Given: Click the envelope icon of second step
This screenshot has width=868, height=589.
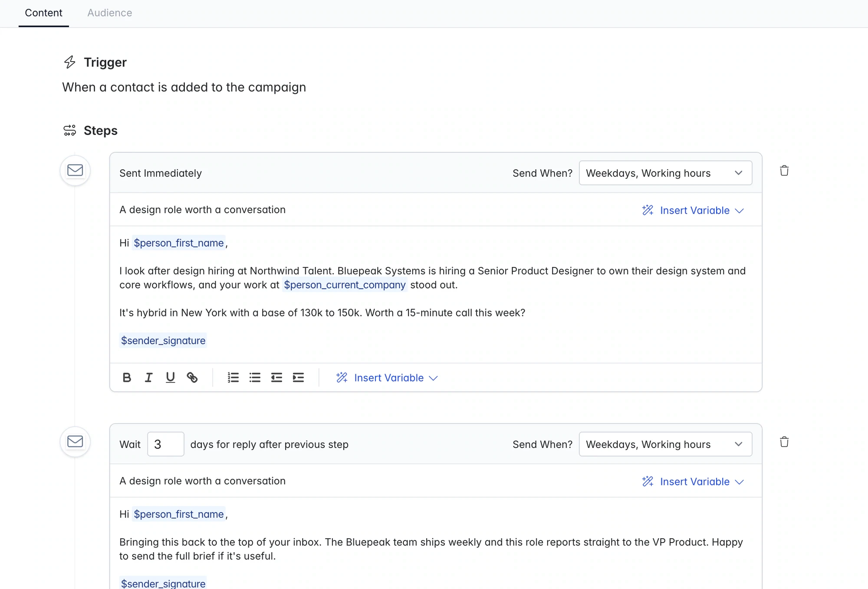Looking at the screenshot, I should click(x=75, y=441).
